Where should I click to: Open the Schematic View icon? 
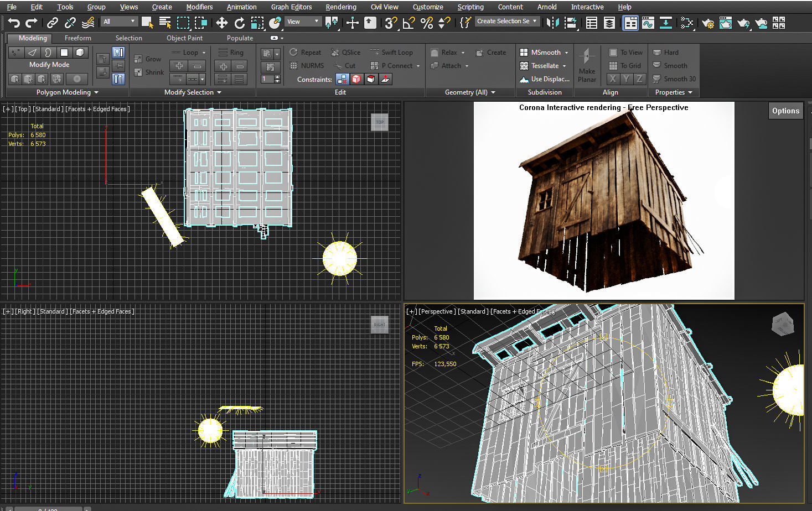(x=666, y=23)
